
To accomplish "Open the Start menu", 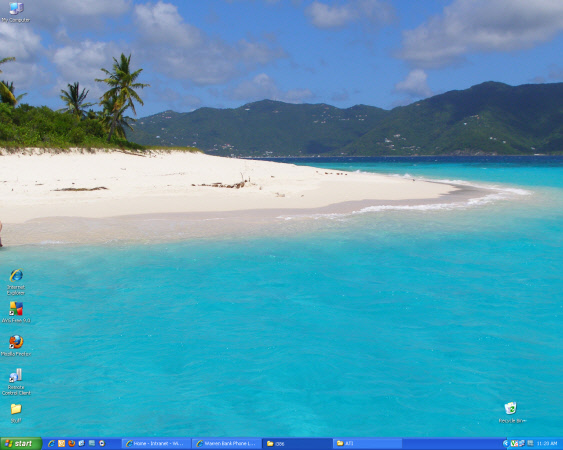I will pos(21,444).
